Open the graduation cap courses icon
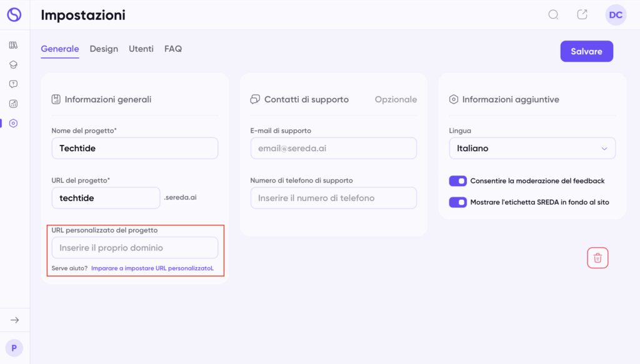 (x=13, y=65)
